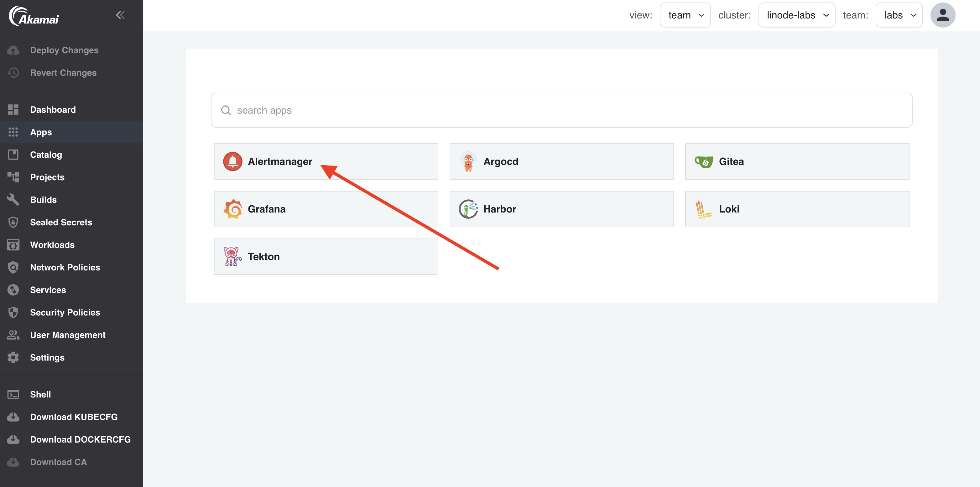Click the search magnifier icon
Image resolution: width=980 pixels, height=487 pixels.
tap(226, 110)
